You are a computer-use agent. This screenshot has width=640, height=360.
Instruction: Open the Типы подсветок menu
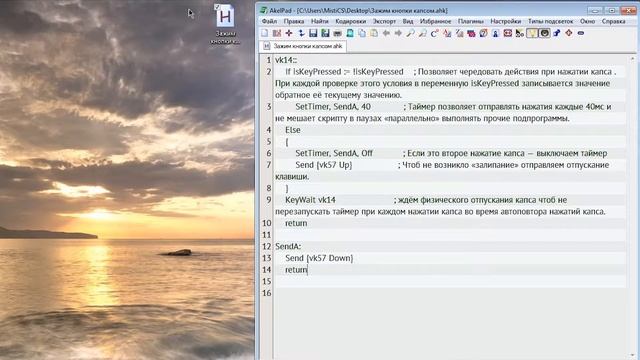click(551, 21)
